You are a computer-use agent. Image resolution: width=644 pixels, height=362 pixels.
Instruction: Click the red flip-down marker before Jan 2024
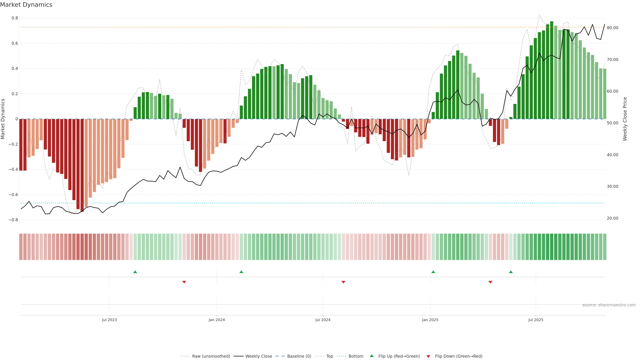click(x=184, y=282)
